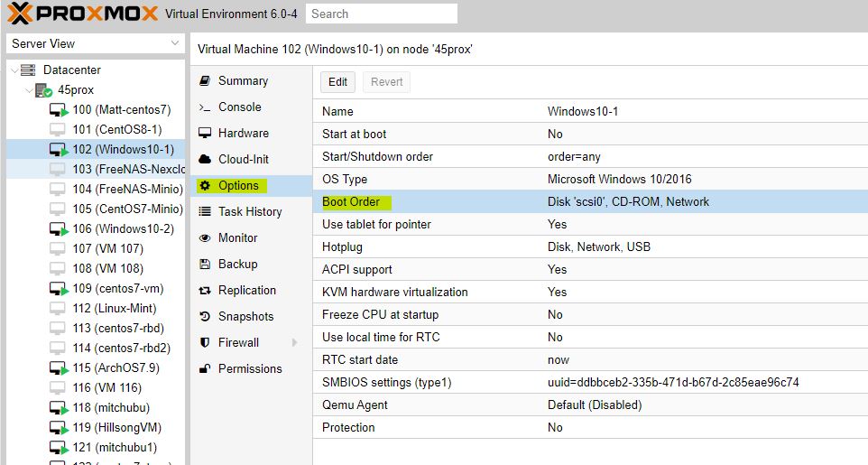This screenshot has width=868, height=465.
Task: Click the monitor icon for 119 (HillsongVM)
Action: tap(59, 428)
